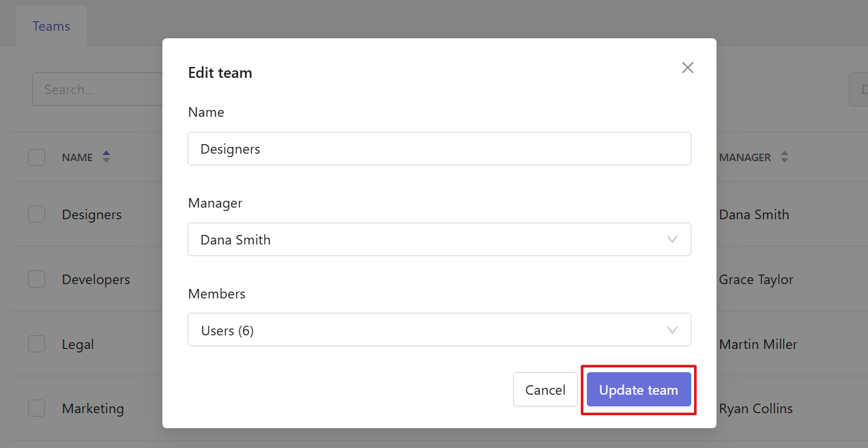Expand the Members Users (6) dropdown
Viewport: 868px width, 448px height.
(x=439, y=330)
